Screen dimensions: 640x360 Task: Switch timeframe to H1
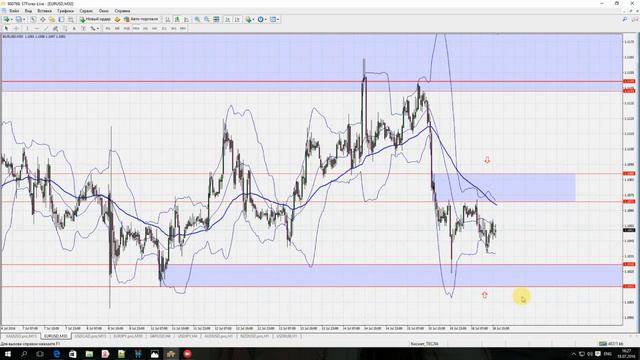pos(145,29)
